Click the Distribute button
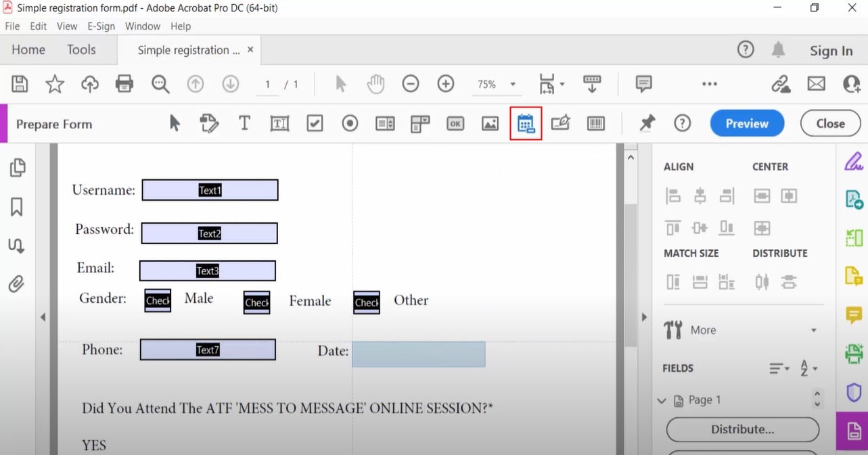The width and height of the screenshot is (868, 455). [741, 429]
